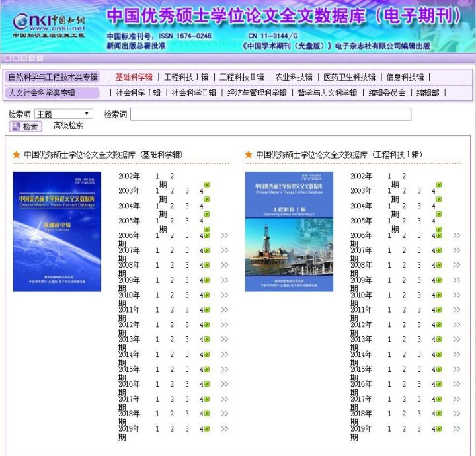Expand 2019年 row arrows in 基础科学辑
This screenshot has width=476, height=456.
click(x=225, y=429)
